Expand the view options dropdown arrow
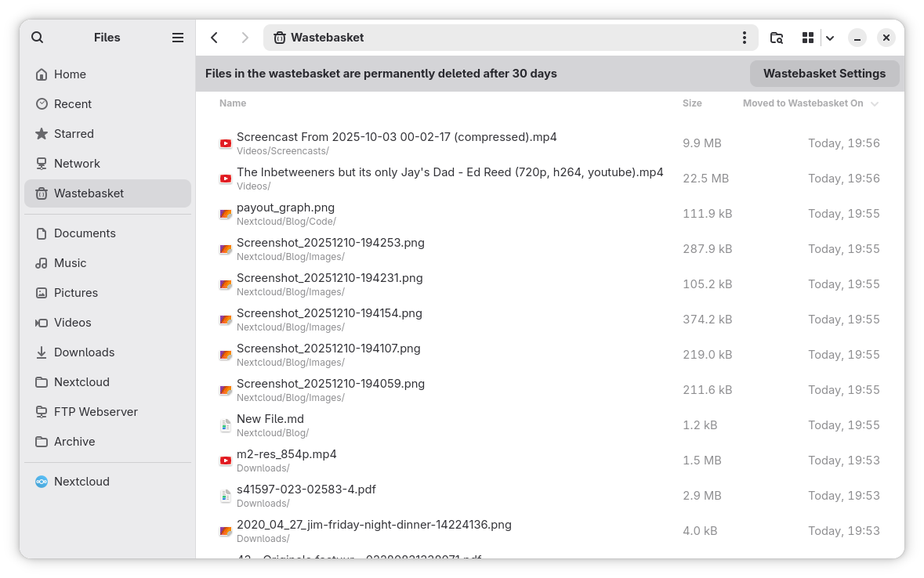This screenshot has height=578, width=924. pos(830,38)
